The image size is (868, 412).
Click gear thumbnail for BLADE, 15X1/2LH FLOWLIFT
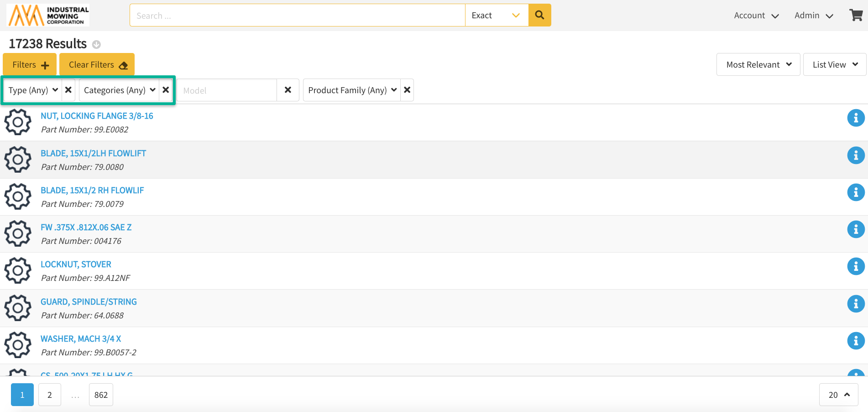tap(18, 159)
